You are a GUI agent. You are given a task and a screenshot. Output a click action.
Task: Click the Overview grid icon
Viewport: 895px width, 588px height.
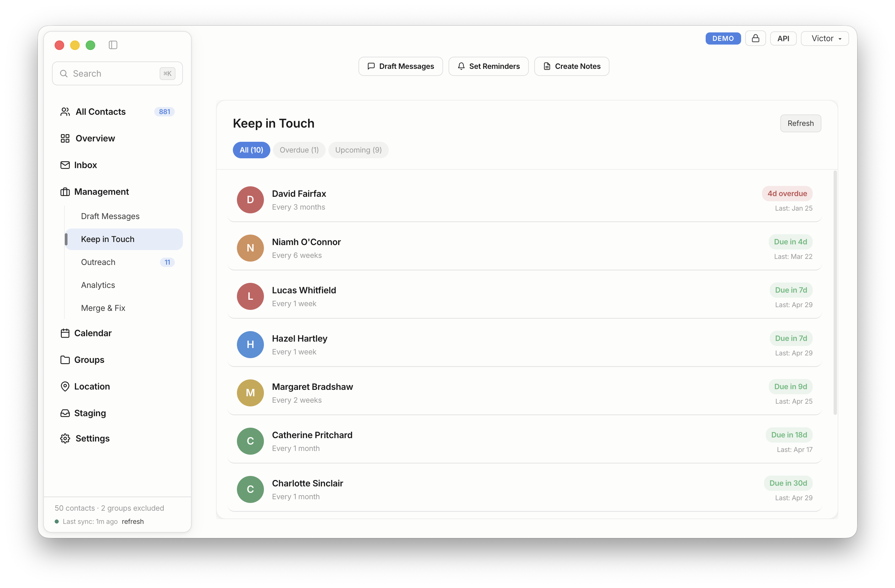(65, 138)
